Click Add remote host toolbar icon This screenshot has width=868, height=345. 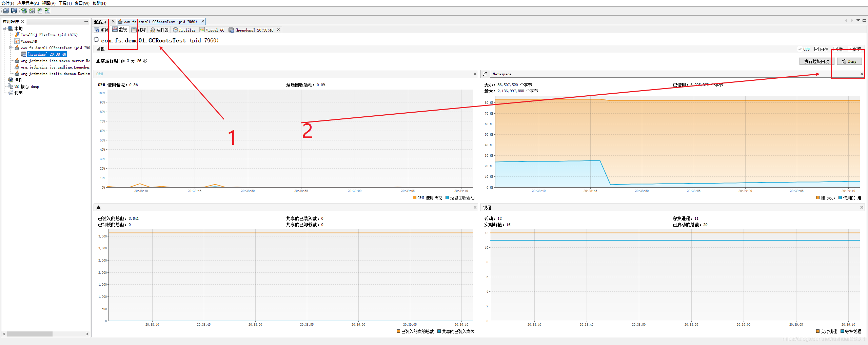click(24, 11)
